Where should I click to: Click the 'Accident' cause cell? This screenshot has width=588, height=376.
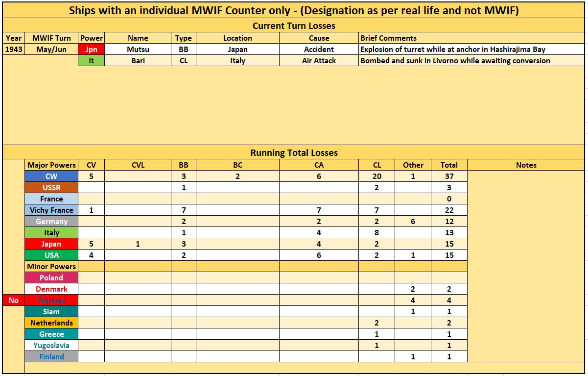(x=319, y=49)
